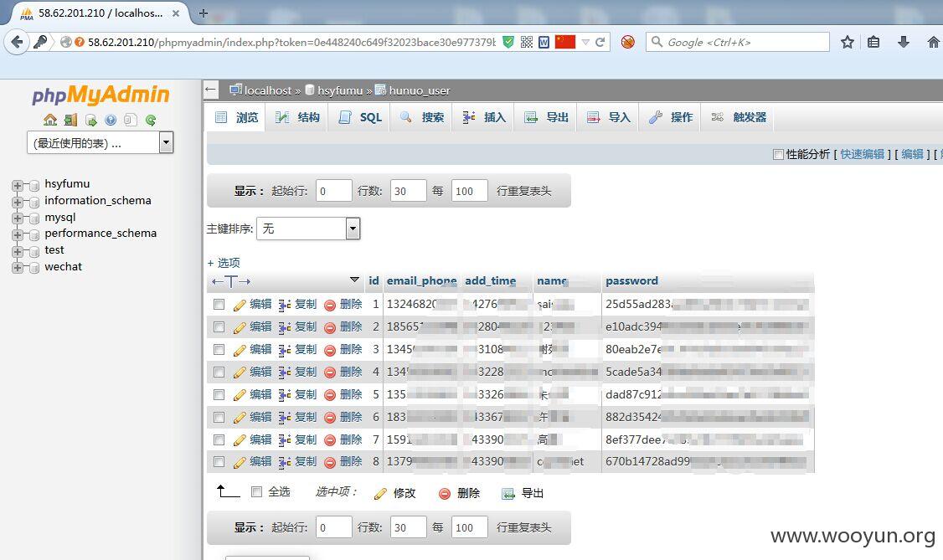Image resolution: width=943 pixels, height=560 pixels.
Task: Sort by the email_phone column header
Action: 421,280
